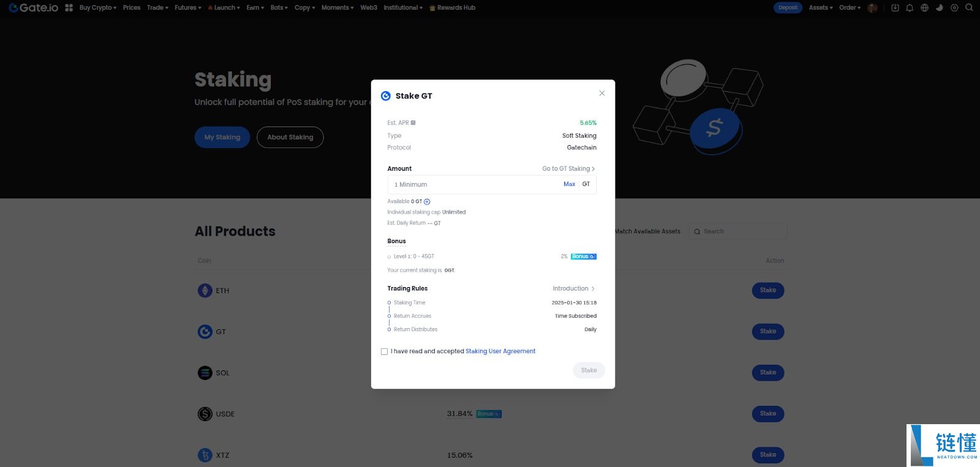Screen dimensions: 980x467
Task: Click the All Products heading
Action: coord(235,231)
